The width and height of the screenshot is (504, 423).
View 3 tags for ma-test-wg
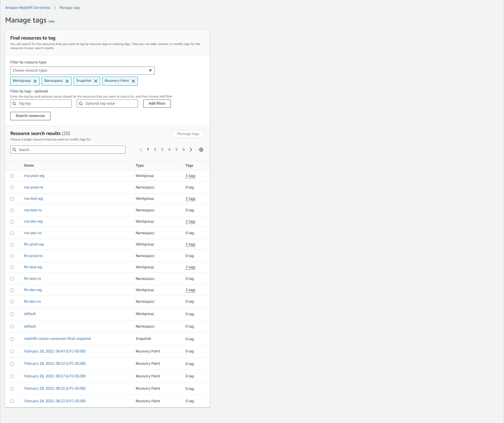point(190,198)
